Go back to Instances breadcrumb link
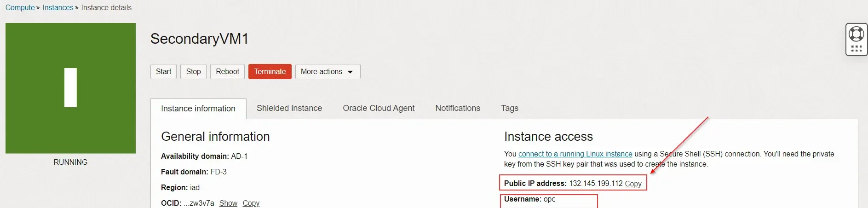 pyautogui.click(x=57, y=7)
